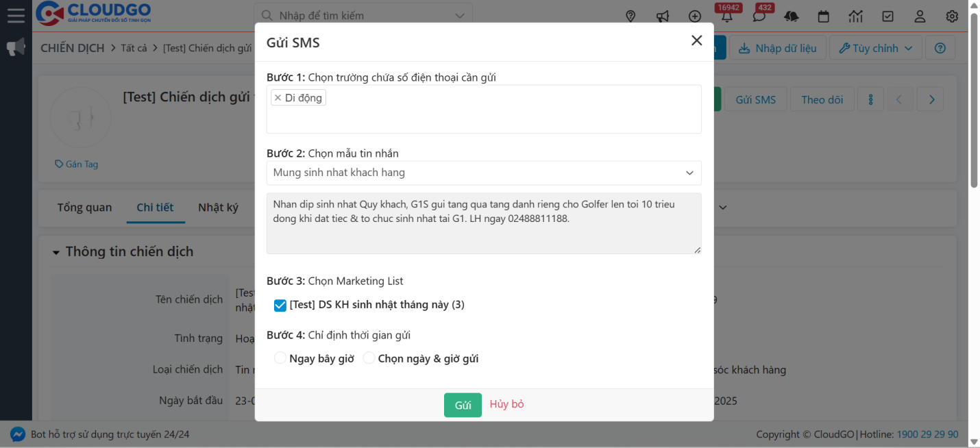Open settings via the gear icon
This screenshot has width=980, height=448.
(x=952, y=16)
